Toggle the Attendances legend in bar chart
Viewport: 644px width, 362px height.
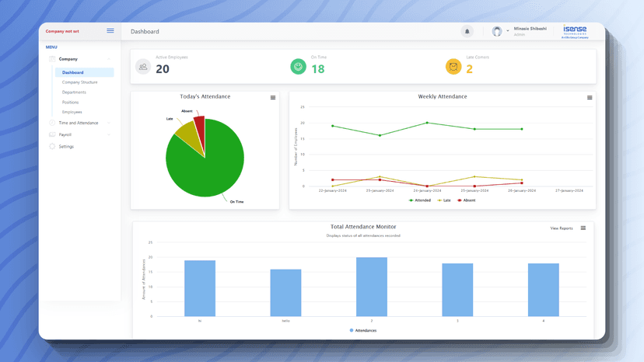pos(363,330)
